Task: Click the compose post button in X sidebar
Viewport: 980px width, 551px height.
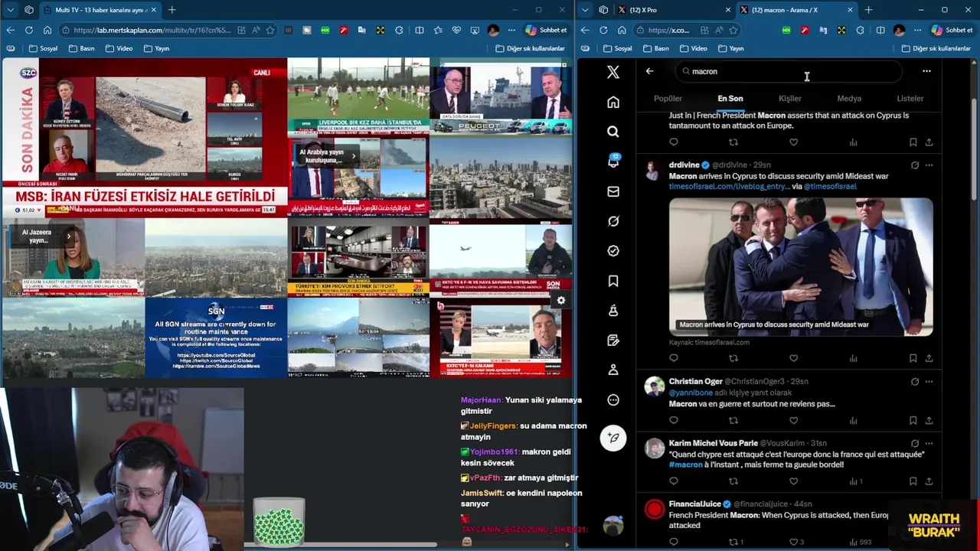Action: [x=613, y=438]
